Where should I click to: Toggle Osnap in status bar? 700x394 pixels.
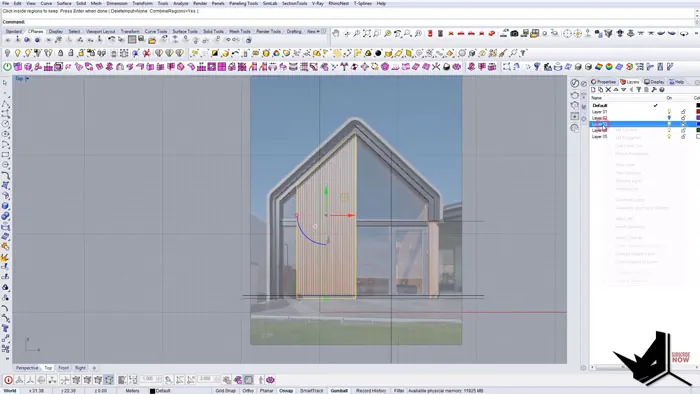tap(286, 390)
